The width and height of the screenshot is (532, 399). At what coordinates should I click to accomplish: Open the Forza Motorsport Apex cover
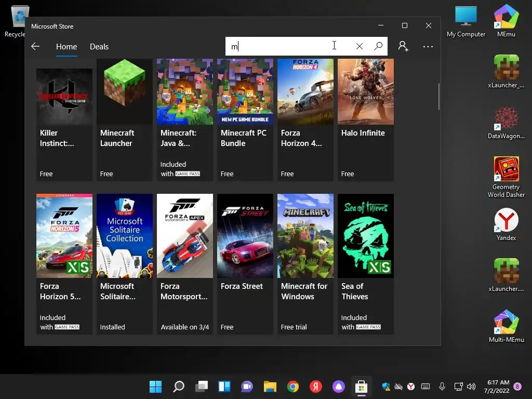tap(185, 236)
